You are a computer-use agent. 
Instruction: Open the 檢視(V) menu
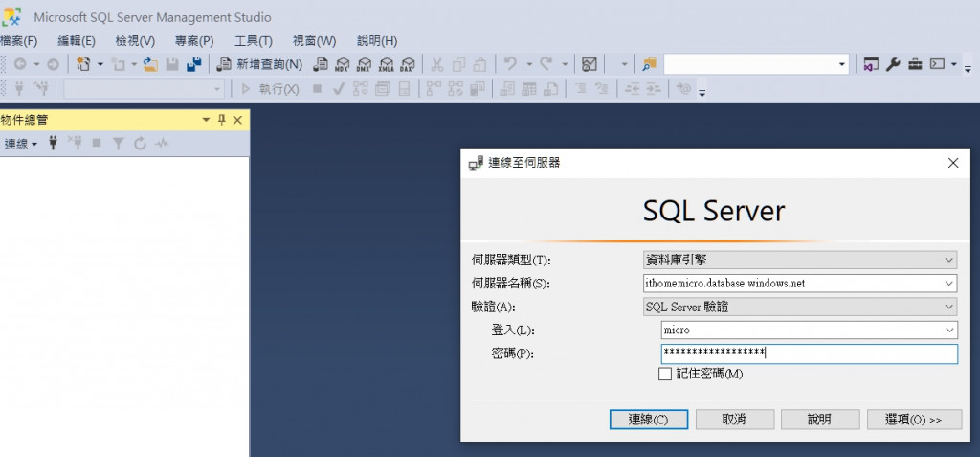[x=135, y=41]
